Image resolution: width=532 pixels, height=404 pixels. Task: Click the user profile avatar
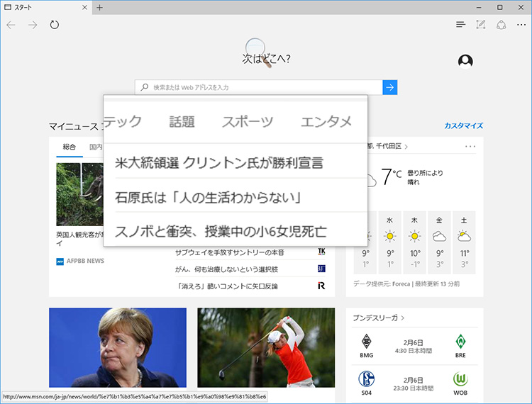[465, 61]
